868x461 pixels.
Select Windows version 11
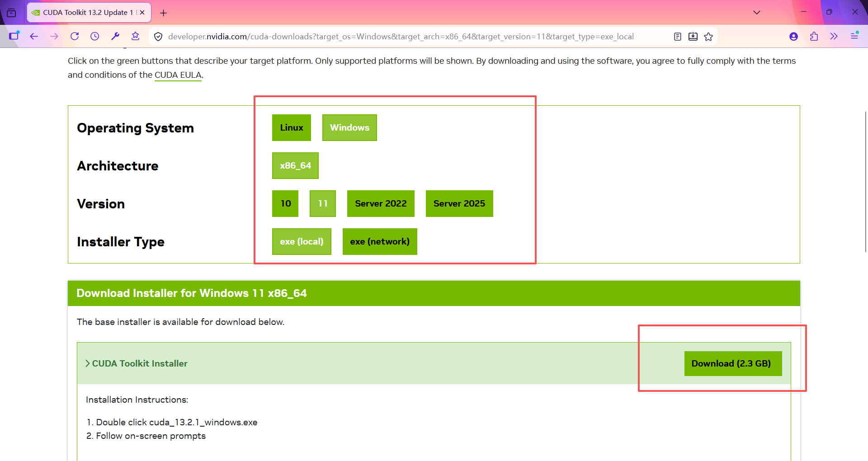tap(323, 203)
